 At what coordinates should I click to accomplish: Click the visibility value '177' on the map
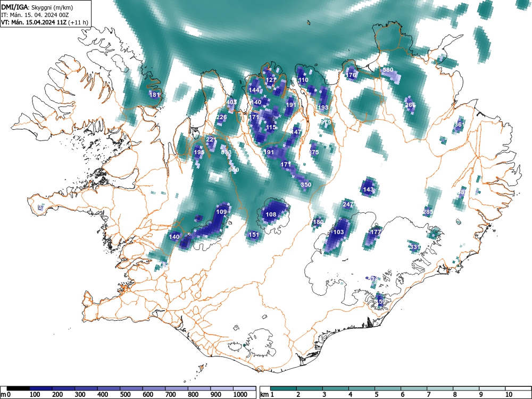[x=376, y=232]
